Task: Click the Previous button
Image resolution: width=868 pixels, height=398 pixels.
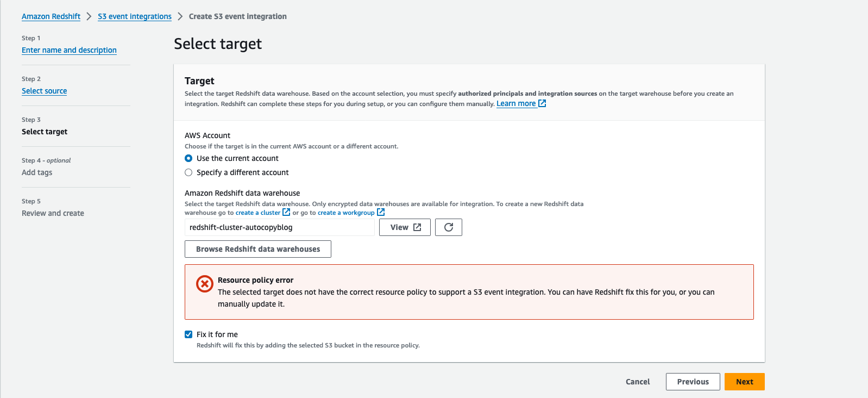Action: coord(693,382)
